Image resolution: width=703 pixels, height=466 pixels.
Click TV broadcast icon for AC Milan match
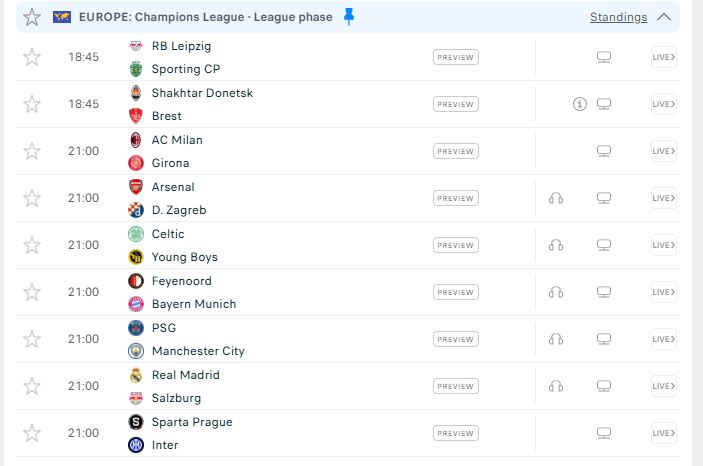[603, 151]
